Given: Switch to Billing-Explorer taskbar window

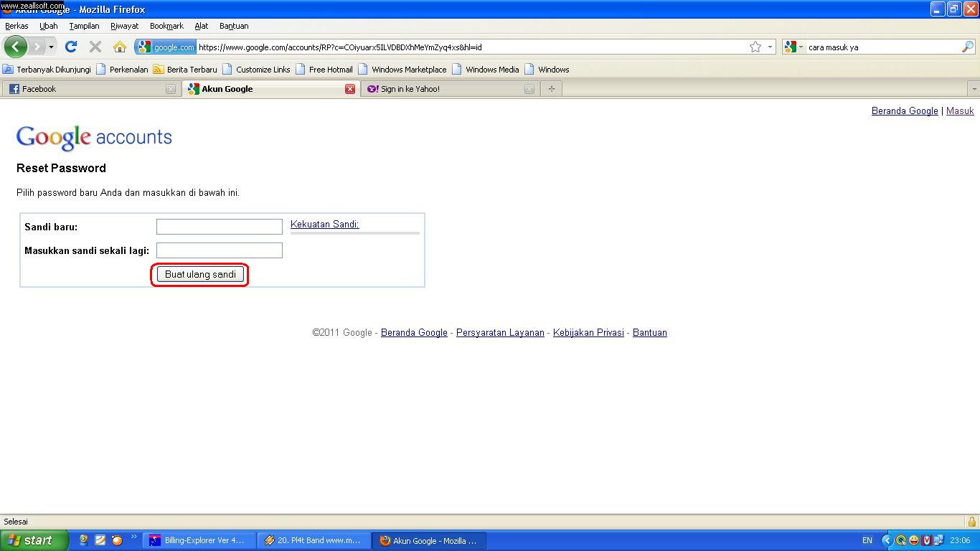Looking at the screenshot, I should click(x=198, y=540).
